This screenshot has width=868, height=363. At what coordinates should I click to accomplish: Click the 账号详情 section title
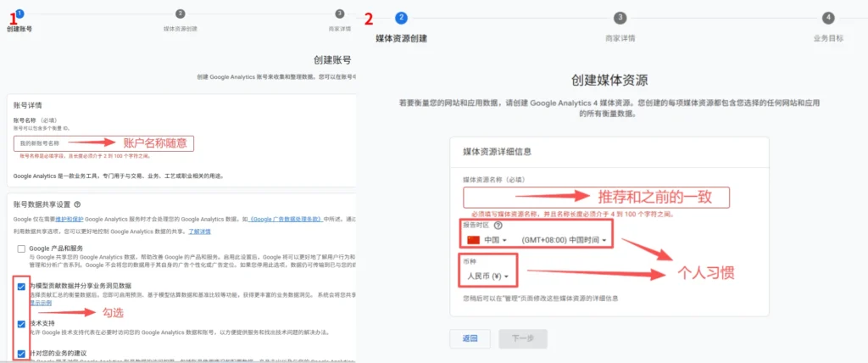[28, 105]
